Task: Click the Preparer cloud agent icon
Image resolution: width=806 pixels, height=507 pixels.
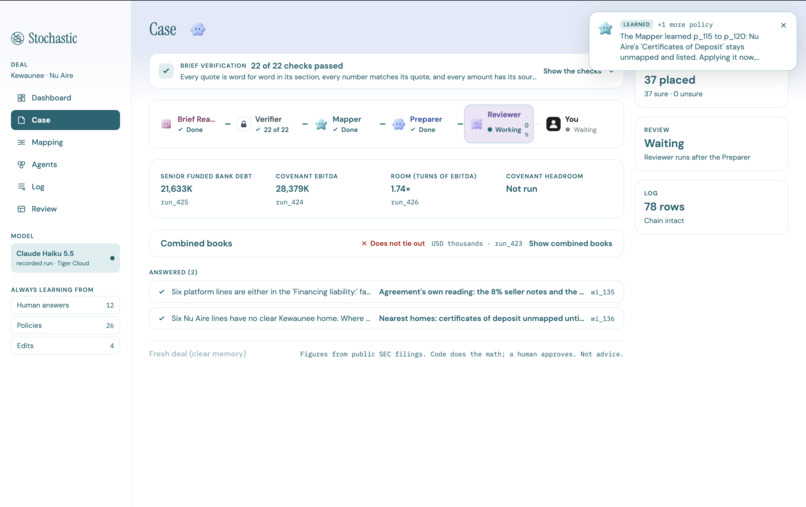Action: 398,124
